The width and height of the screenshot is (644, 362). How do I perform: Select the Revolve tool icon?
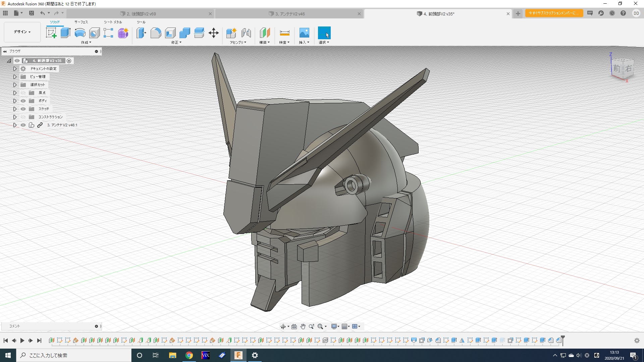click(80, 33)
